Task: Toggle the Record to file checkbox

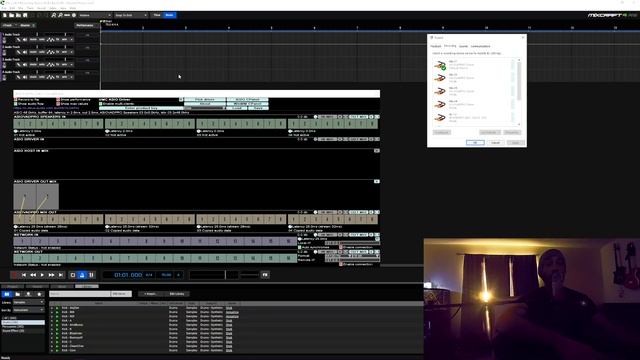Action: coord(16,100)
